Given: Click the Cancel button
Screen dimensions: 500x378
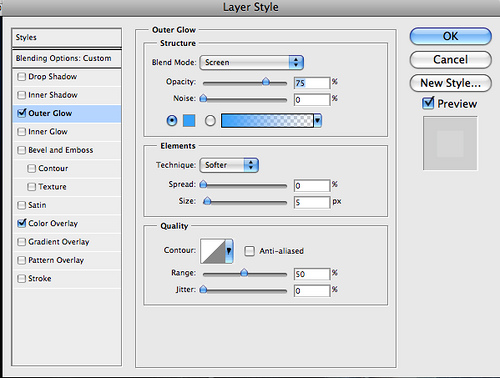Looking at the screenshot, I should (450, 60).
